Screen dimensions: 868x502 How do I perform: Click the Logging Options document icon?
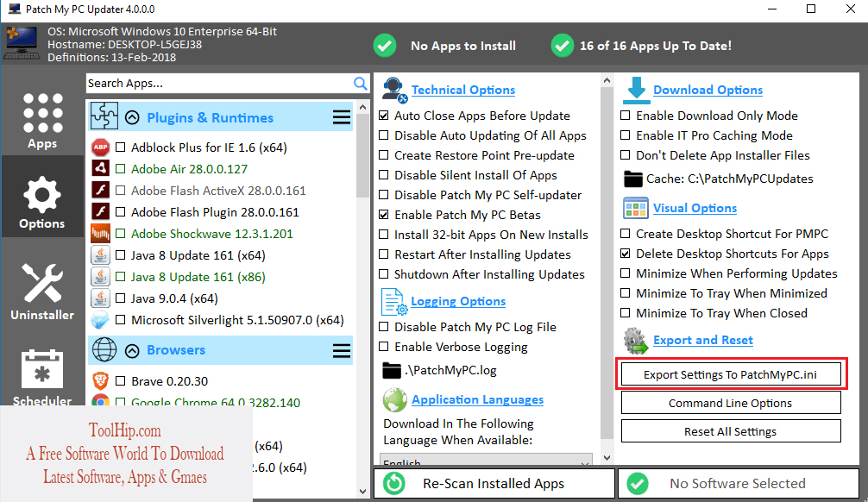(394, 302)
